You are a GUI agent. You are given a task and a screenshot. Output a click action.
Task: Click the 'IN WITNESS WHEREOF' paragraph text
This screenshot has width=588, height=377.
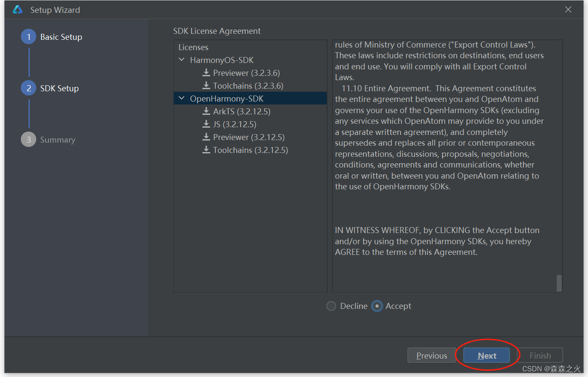pos(437,241)
